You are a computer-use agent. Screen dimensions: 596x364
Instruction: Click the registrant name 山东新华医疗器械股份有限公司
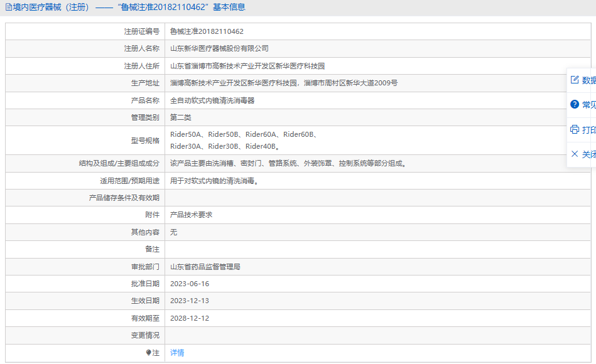(219, 48)
